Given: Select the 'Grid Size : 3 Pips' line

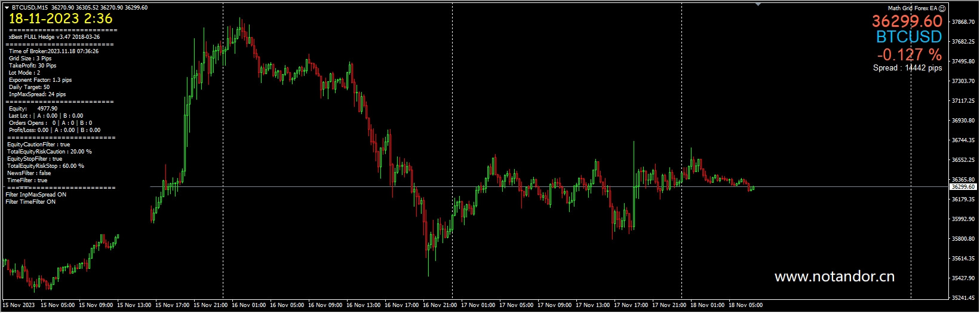Looking at the screenshot, I should 30,59.
